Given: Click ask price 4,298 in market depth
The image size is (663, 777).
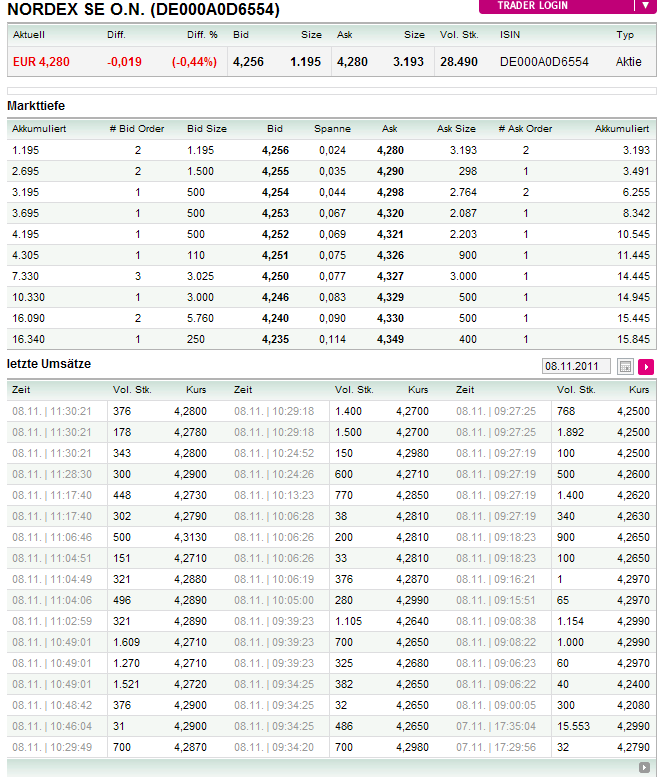Looking at the screenshot, I should [x=390, y=192].
